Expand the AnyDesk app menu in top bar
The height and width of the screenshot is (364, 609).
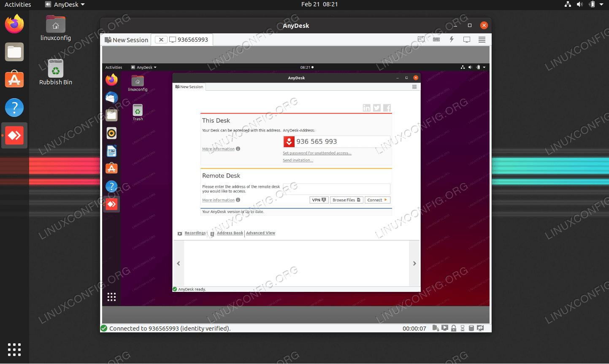[65, 4]
